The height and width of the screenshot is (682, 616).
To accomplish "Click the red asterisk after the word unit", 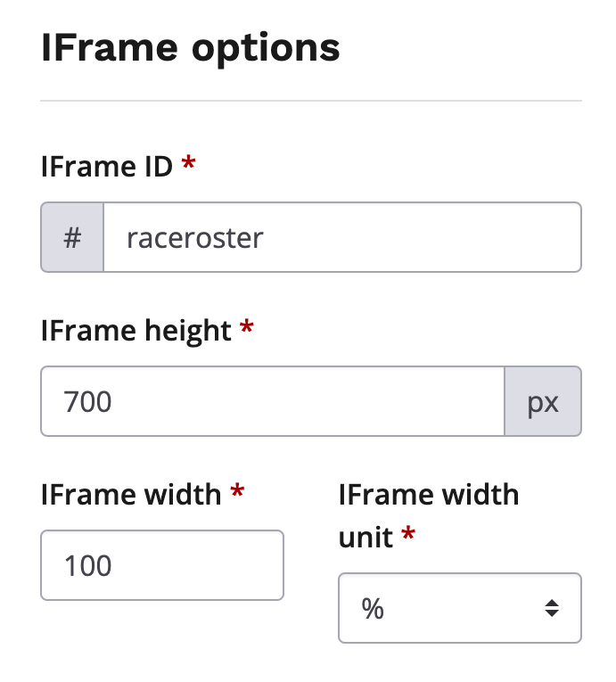I will (x=408, y=535).
